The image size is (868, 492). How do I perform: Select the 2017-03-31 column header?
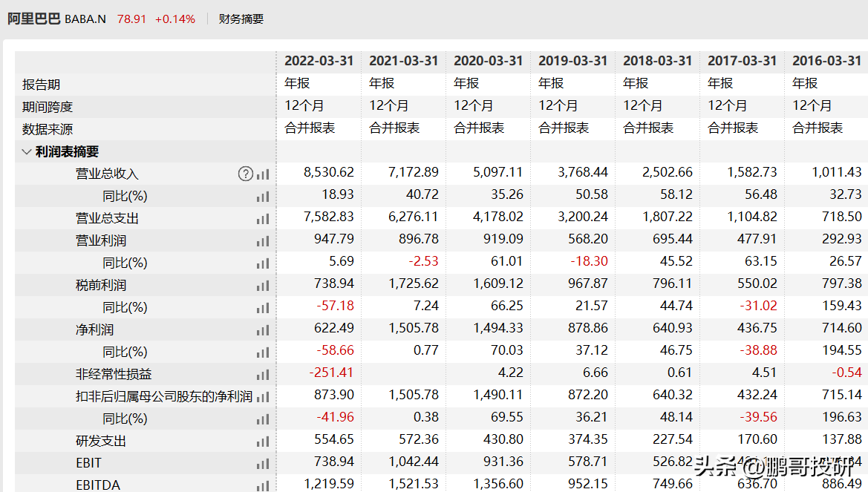(x=743, y=61)
